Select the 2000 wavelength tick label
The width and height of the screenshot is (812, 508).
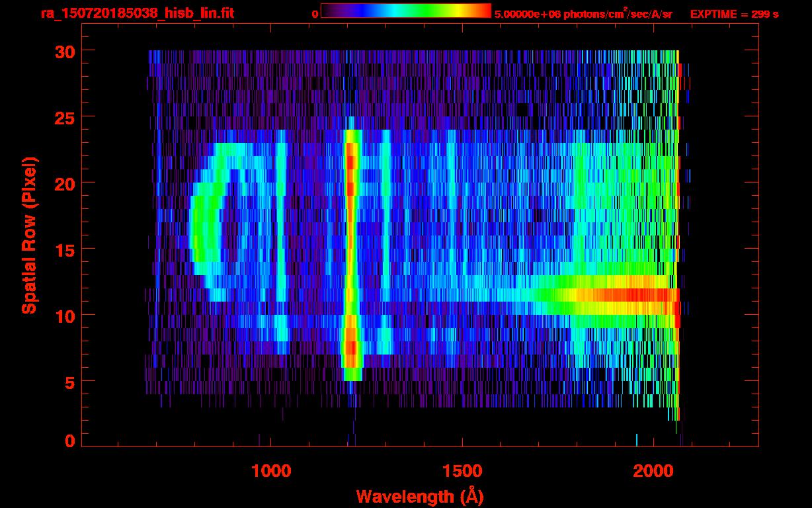[x=653, y=471]
